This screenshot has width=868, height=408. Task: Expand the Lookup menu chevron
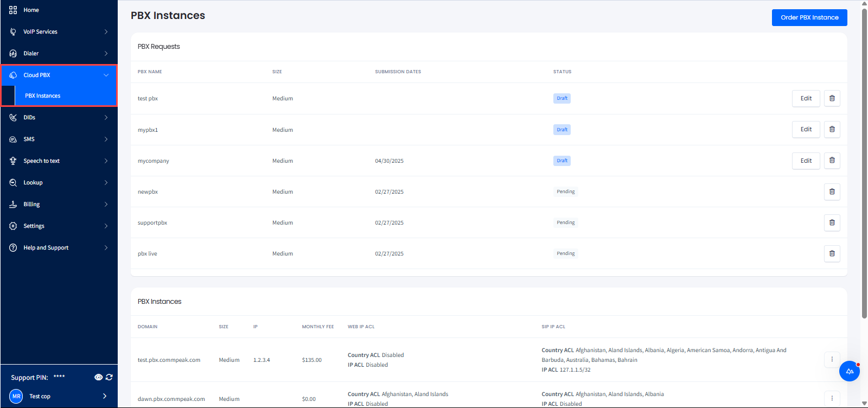(x=106, y=182)
